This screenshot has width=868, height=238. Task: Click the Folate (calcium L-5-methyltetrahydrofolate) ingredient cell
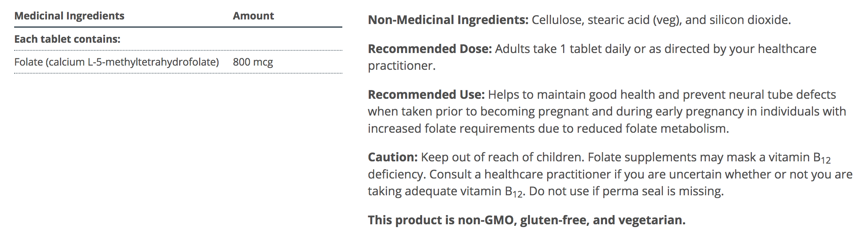tap(117, 62)
